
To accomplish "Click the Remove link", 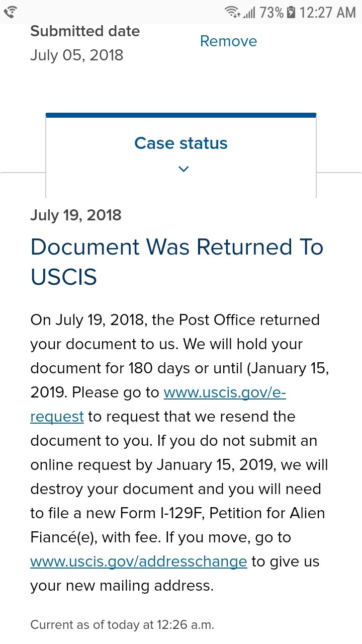I will click(228, 41).
